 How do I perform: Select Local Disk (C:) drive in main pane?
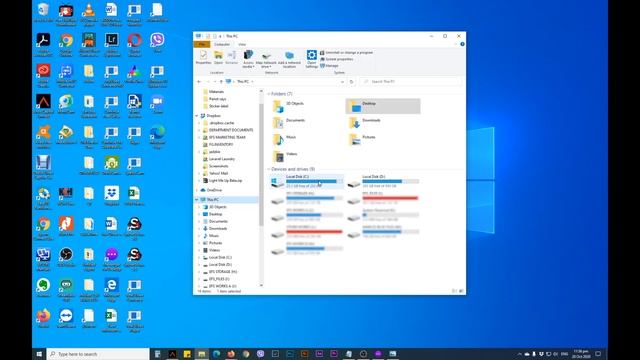(307, 181)
